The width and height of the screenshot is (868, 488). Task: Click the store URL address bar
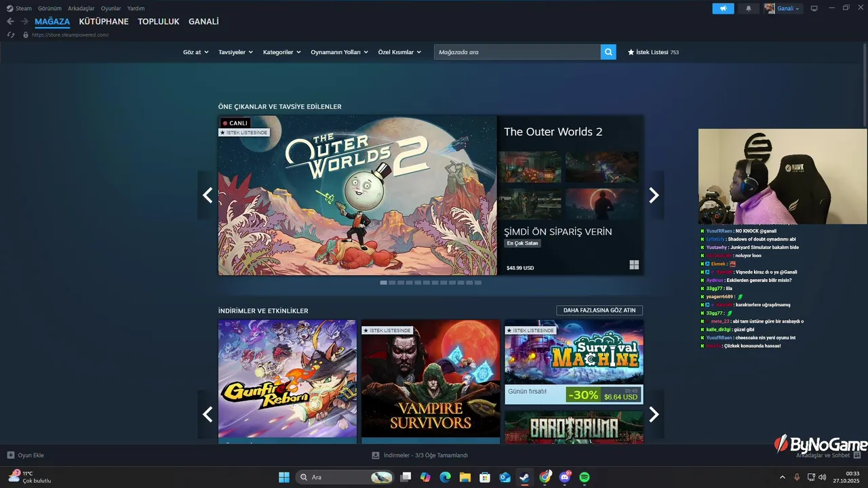pyautogui.click(x=70, y=35)
